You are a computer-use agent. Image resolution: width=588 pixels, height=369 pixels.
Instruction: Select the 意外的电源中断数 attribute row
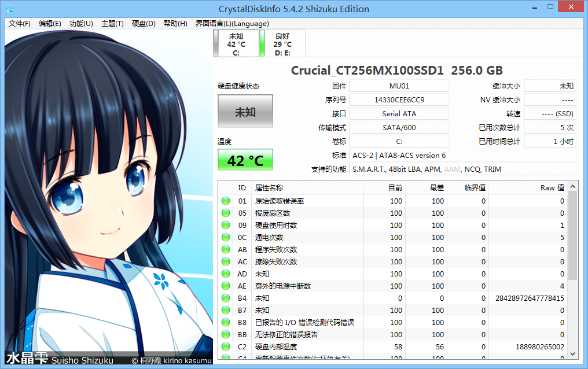pos(393,286)
